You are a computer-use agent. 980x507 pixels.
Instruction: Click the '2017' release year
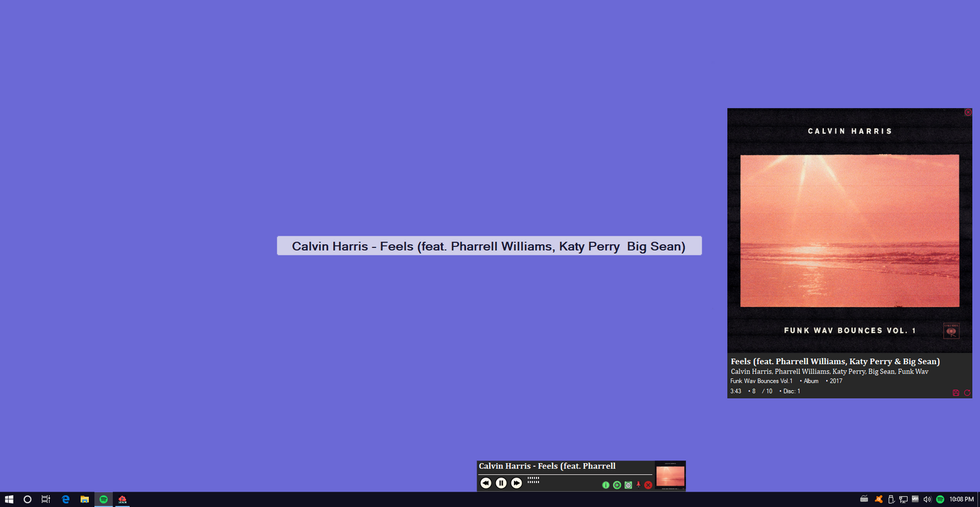tap(835, 381)
